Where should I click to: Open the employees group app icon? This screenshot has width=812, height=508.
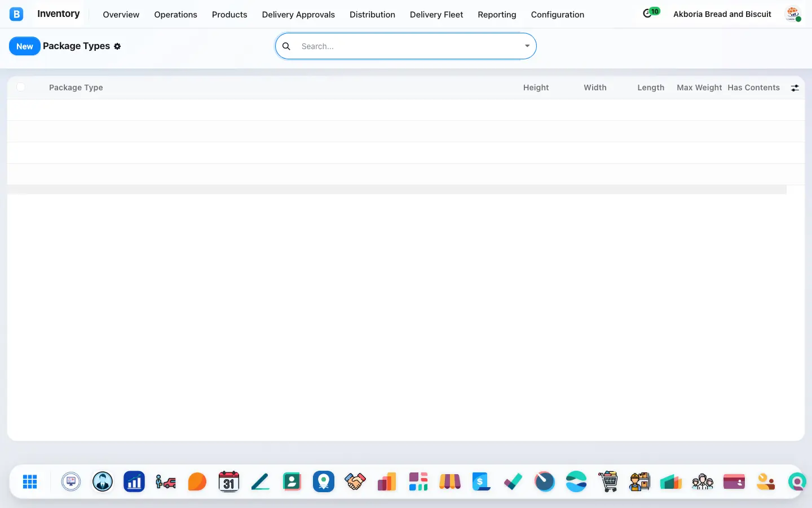(x=703, y=481)
